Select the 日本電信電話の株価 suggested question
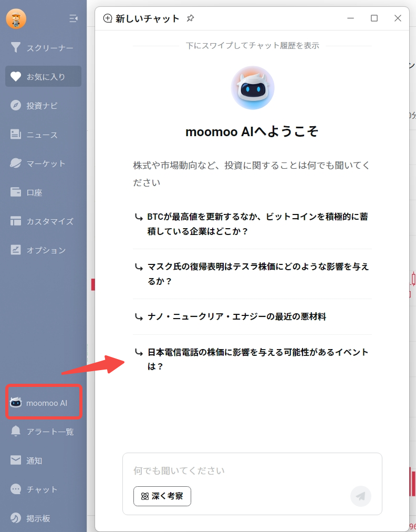 pos(252,359)
